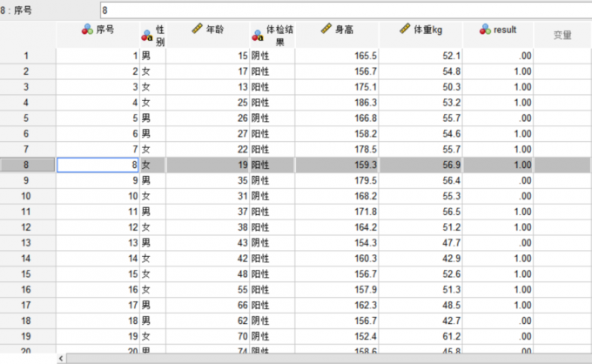Click the ruler icon in 体重kg header
The width and height of the screenshot is (592, 364).
pyautogui.click(x=404, y=30)
